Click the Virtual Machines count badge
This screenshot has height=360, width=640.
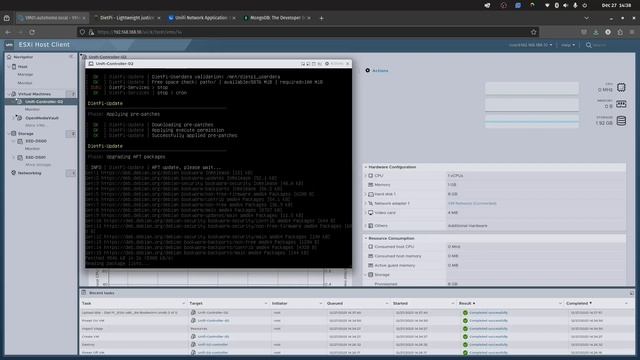click(71, 94)
